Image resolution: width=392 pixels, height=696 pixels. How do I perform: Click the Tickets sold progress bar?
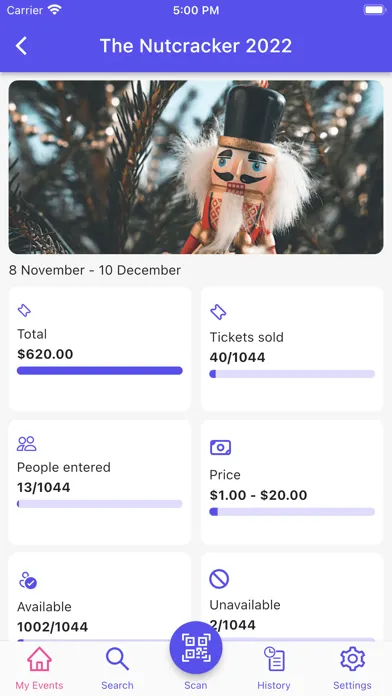point(292,374)
